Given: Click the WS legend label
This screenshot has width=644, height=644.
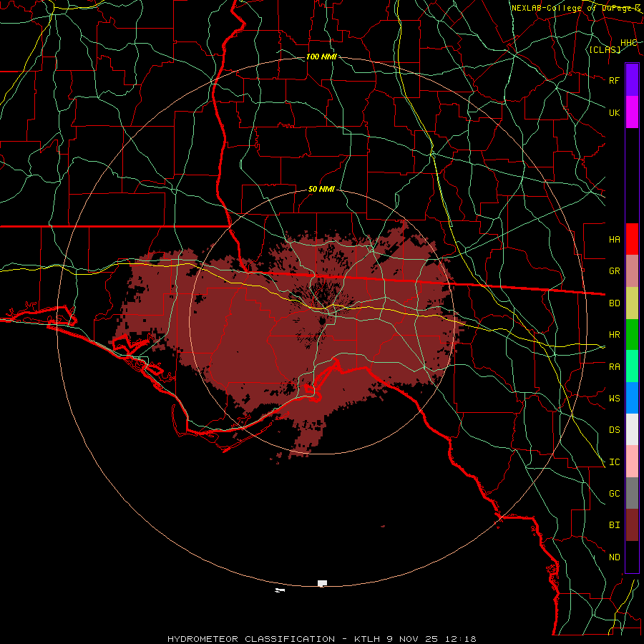Looking at the screenshot, I should click(614, 399).
